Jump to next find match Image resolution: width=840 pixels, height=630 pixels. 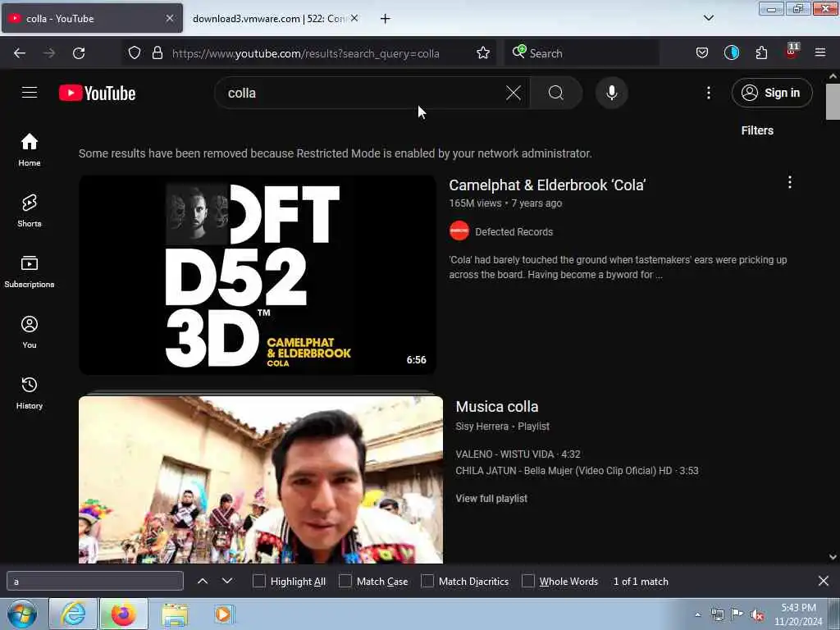pyautogui.click(x=227, y=581)
